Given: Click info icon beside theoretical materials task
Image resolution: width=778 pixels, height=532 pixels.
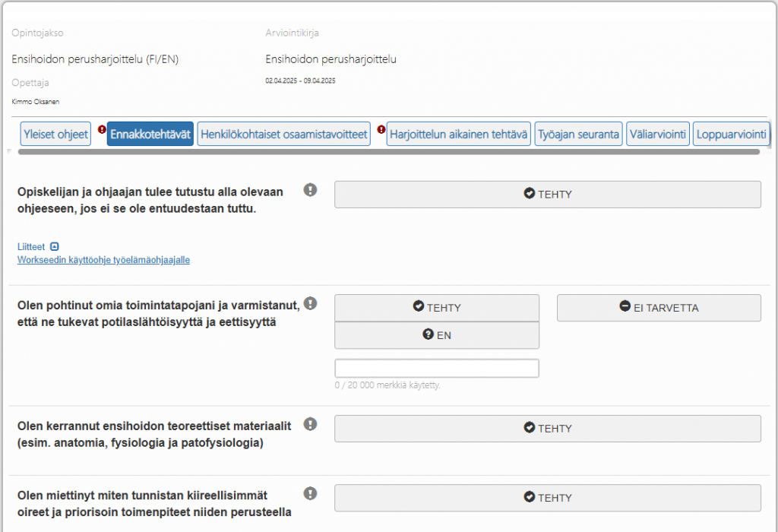Looking at the screenshot, I should click(310, 424).
